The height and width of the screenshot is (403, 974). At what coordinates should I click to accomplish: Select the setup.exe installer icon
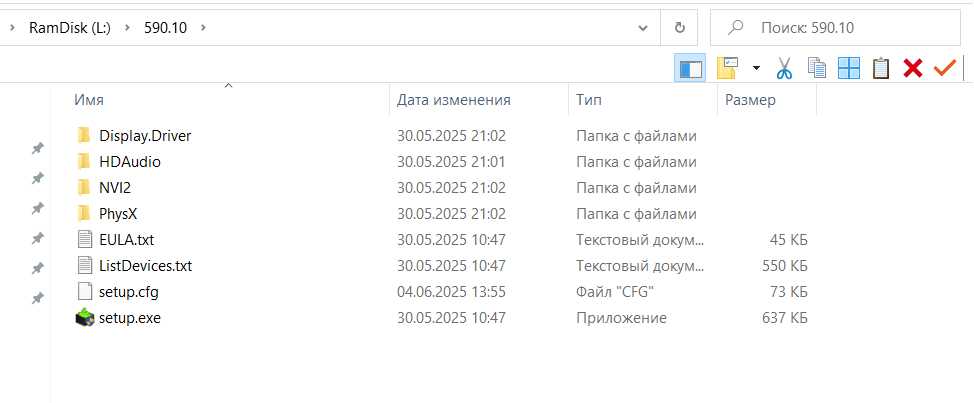pyautogui.click(x=84, y=318)
